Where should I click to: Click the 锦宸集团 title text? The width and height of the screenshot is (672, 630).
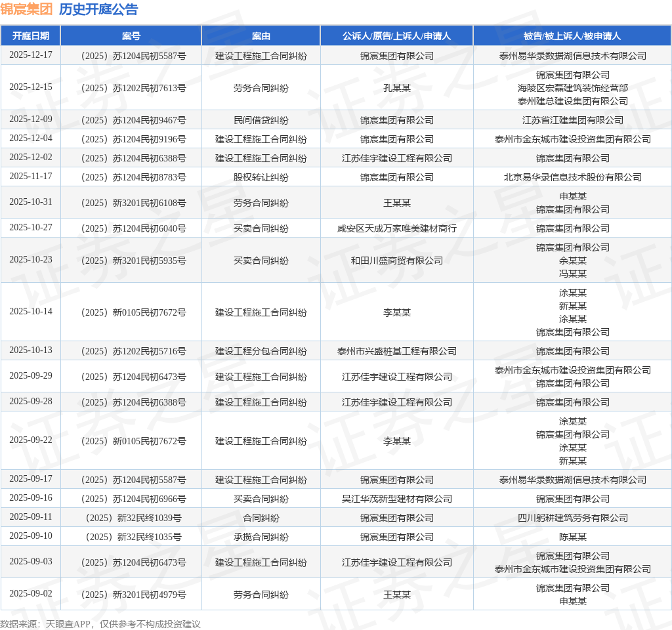point(26,9)
